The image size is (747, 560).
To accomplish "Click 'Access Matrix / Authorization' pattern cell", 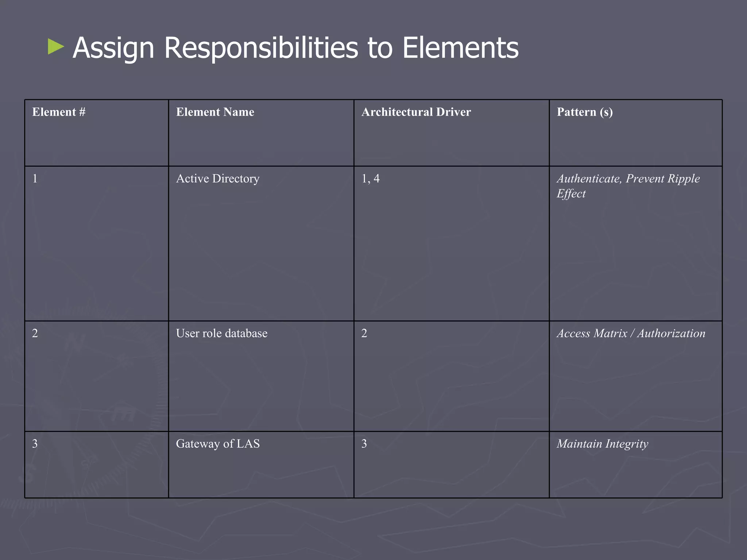I will point(636,376).
